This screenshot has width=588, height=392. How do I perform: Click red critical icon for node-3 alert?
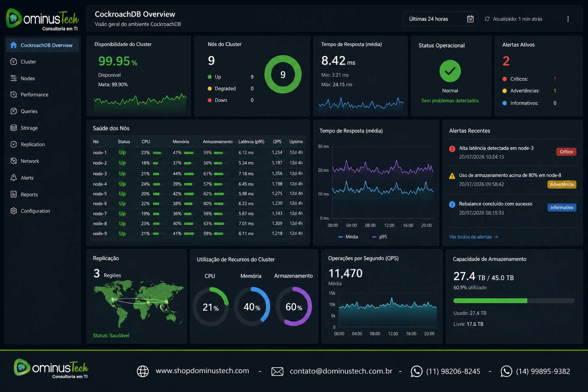coord(452,149)
